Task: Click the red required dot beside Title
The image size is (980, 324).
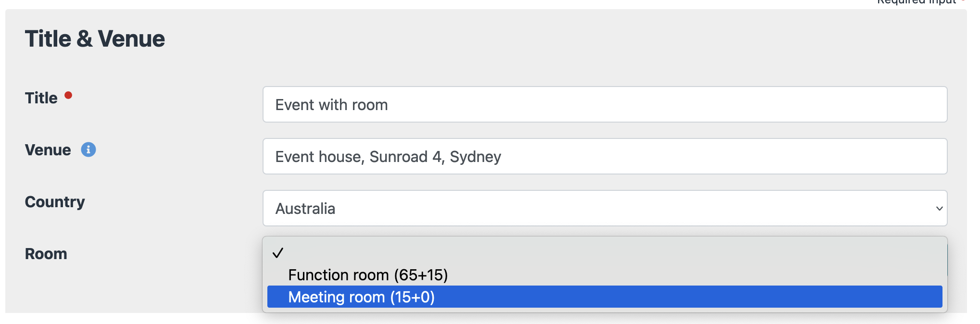Action: pyautogui.click(x=68, y=95)
